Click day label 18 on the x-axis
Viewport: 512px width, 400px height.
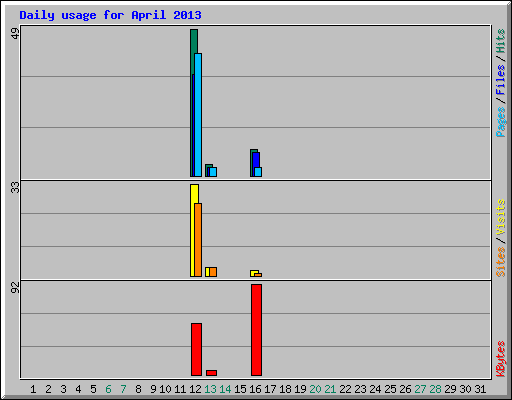[285, 389]
